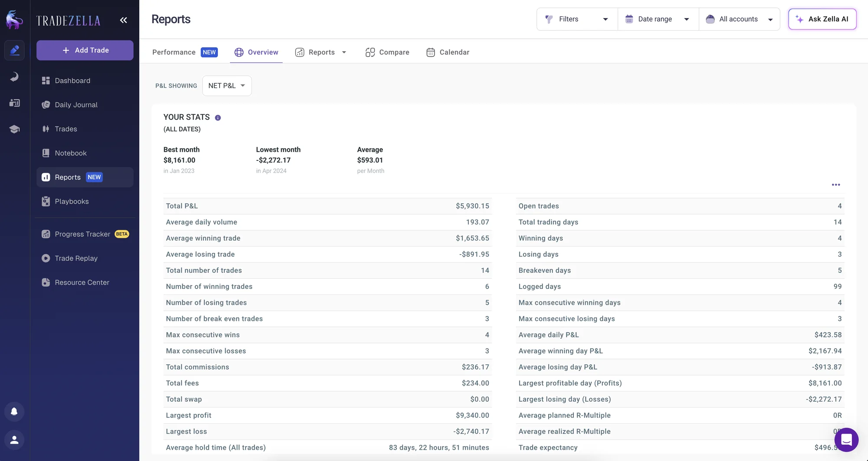Image resolution: width=868 pixels, height=461 pixels.
Task: Open Resource Center in the sidebar
Action: (x=85, y=282)
